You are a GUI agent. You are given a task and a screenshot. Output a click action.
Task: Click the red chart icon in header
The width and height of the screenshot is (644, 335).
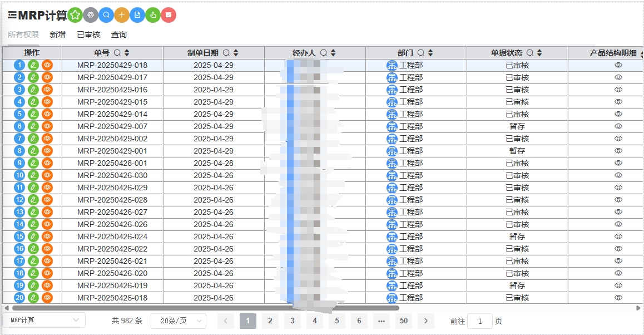pyautogui.click(x=169, y=15)
